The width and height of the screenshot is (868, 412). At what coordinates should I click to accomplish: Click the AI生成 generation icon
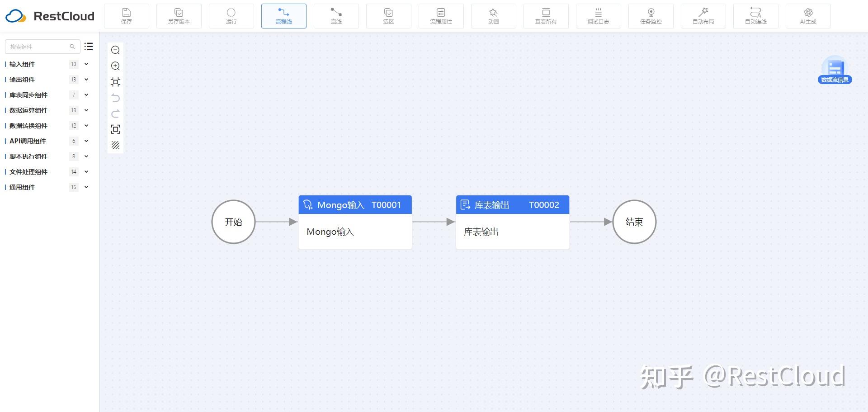(x=808, y=15)
